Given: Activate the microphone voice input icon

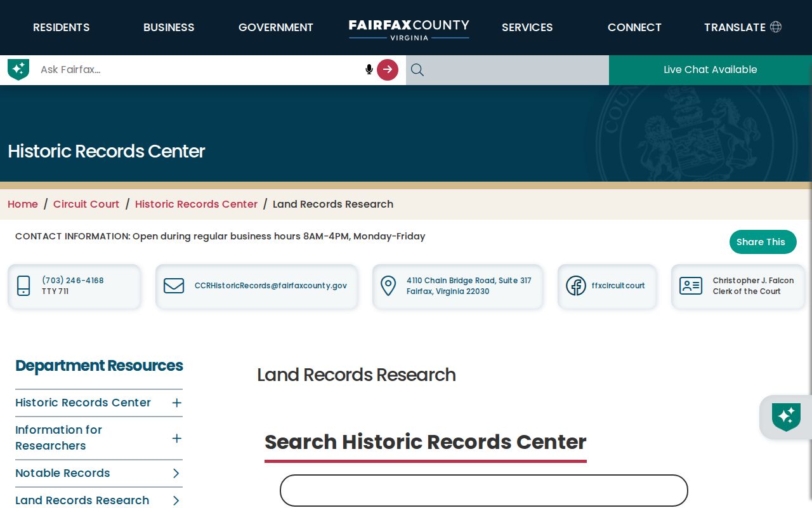Looking at the screenshot, I should point(369,70).
